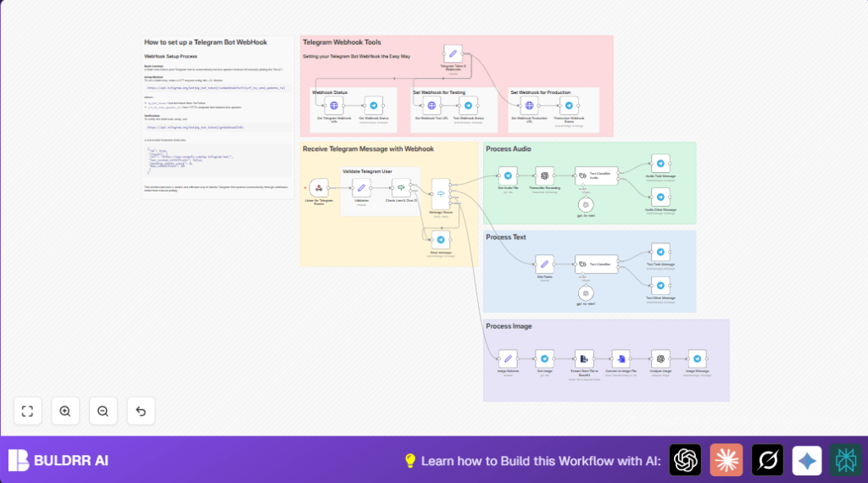The image size is (868, 483).
Task: Click the Get Telegram Webhook Info node
Action: point(334,107)
